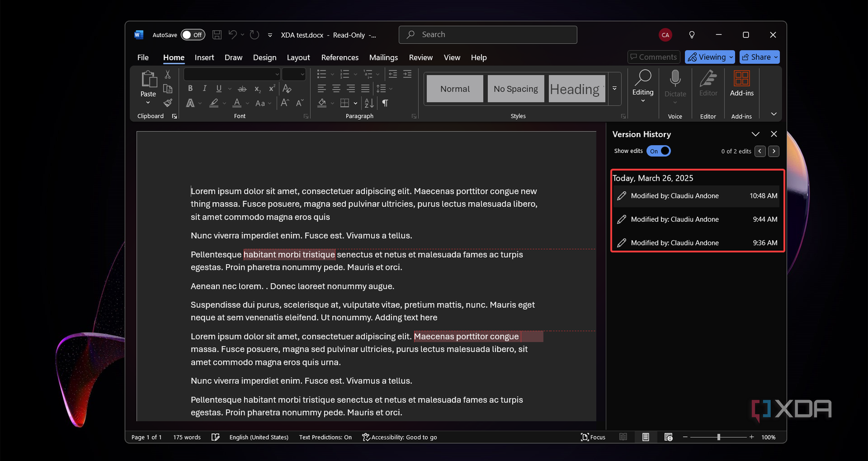Open the Viewing mode dropdown

(x=710, y=57)
